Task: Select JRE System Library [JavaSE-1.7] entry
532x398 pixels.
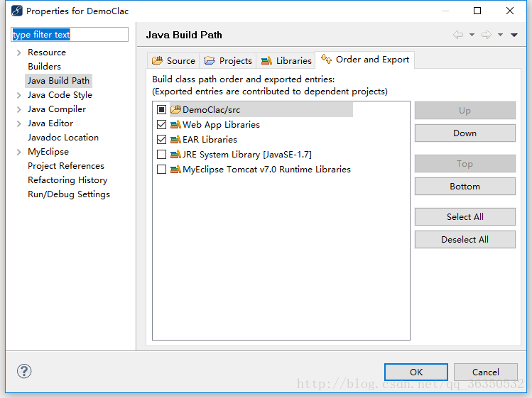Action: click(247, 155)
